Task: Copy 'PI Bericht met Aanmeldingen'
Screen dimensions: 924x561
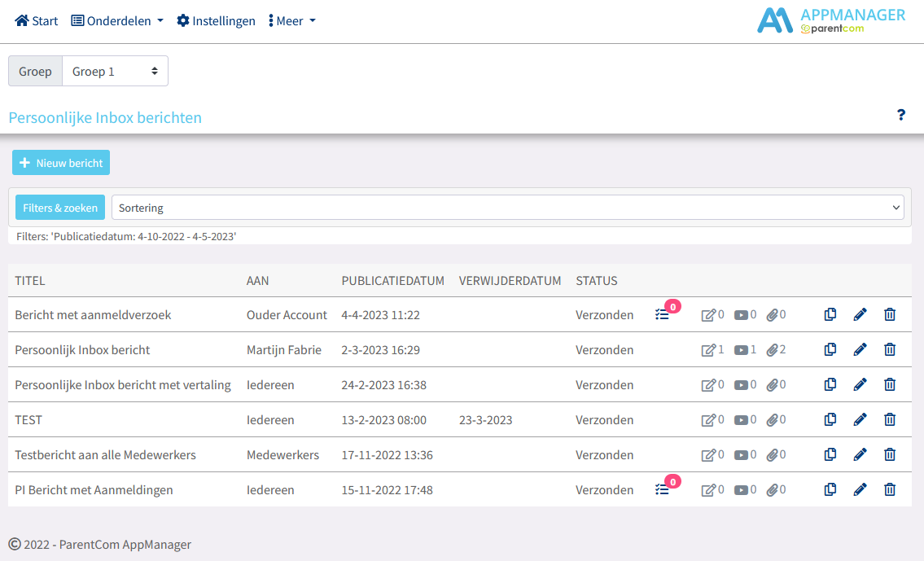Action: [x=830, y=489]
